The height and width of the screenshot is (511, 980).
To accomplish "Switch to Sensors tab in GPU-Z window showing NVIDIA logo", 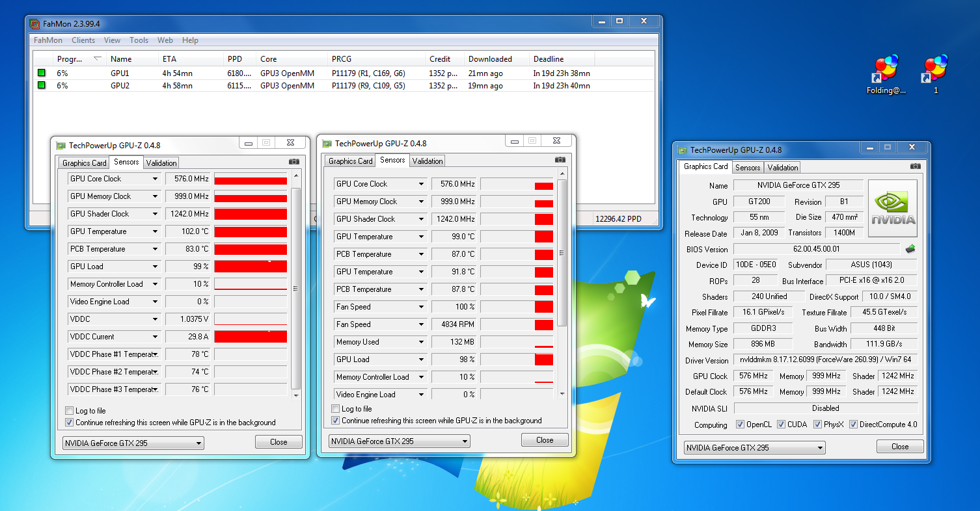I will pos(748,168).
